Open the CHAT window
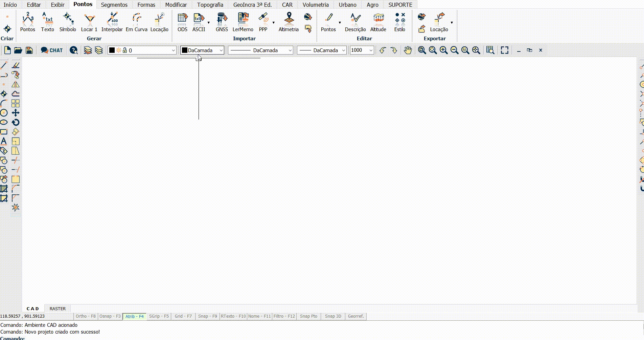Viewport: 644px width, 340px height. 51,50
